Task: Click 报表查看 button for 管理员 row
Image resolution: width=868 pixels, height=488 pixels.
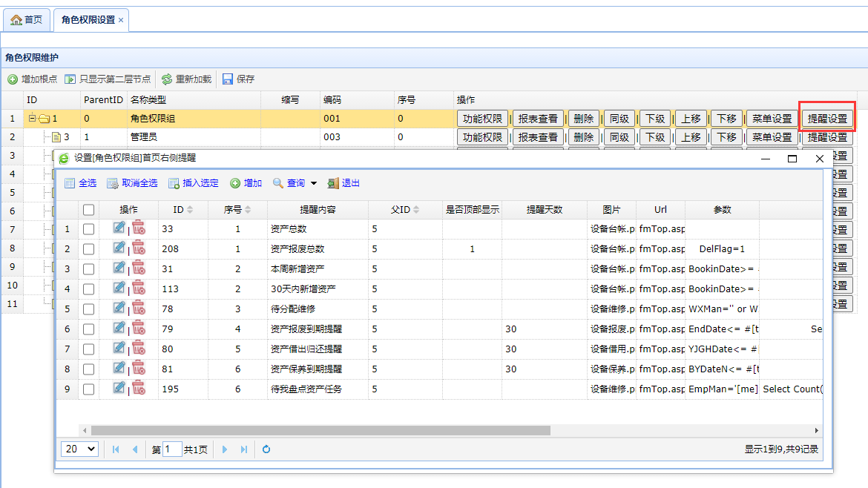Action: pos(538,137)
